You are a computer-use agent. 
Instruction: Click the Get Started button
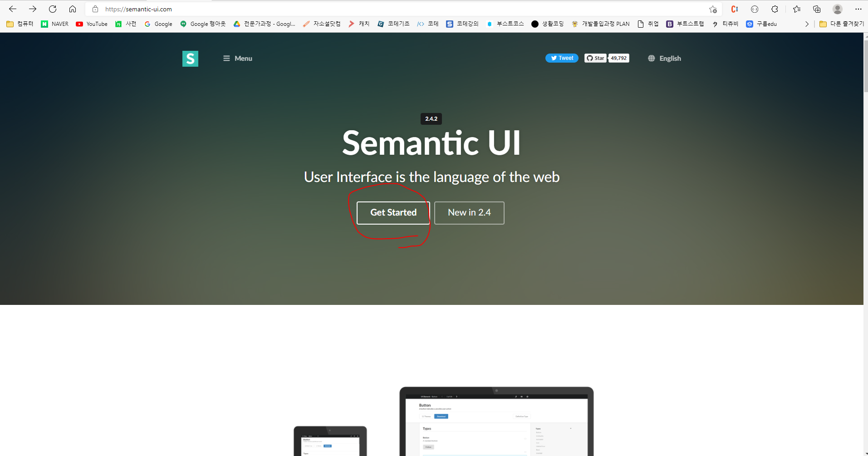(x=393, y=213)
